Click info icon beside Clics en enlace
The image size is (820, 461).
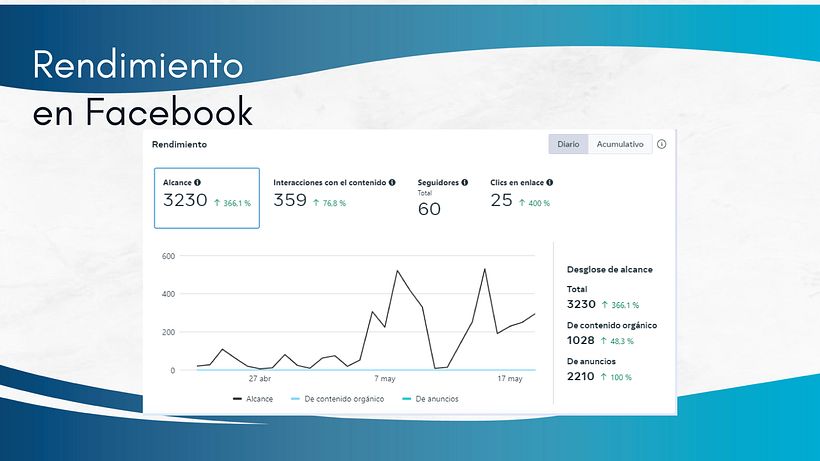(550, 182)
